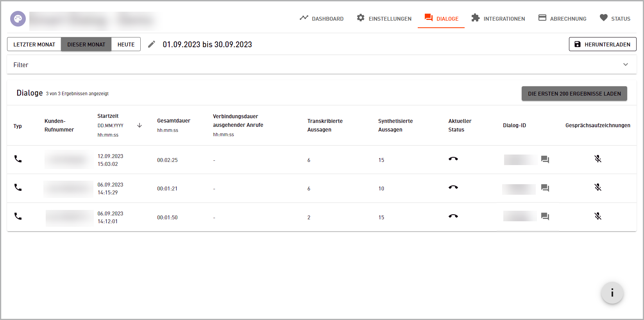This screenshot has height=320, width=644.
Task: Select the Letzter Monat range
Action: coord(34,44)
